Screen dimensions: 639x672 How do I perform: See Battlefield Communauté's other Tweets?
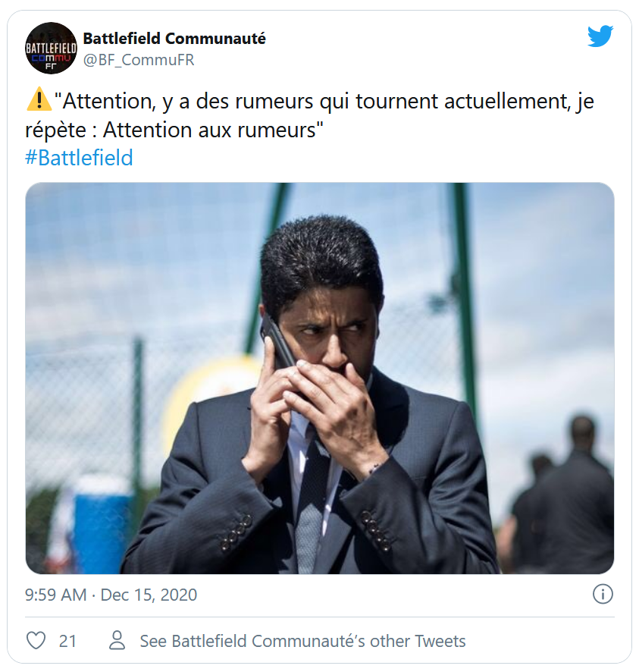pyautogui.click(x=302, y=641)
